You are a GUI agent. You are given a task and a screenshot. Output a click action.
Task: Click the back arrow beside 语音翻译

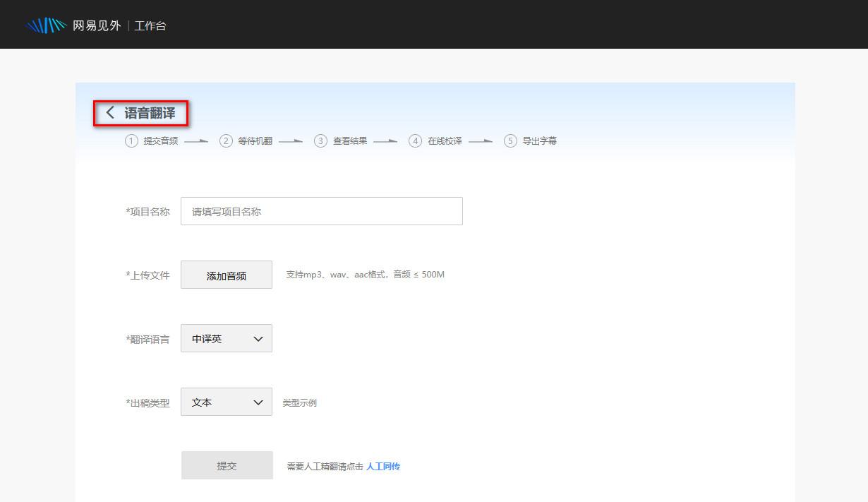[x=110, y=112]
